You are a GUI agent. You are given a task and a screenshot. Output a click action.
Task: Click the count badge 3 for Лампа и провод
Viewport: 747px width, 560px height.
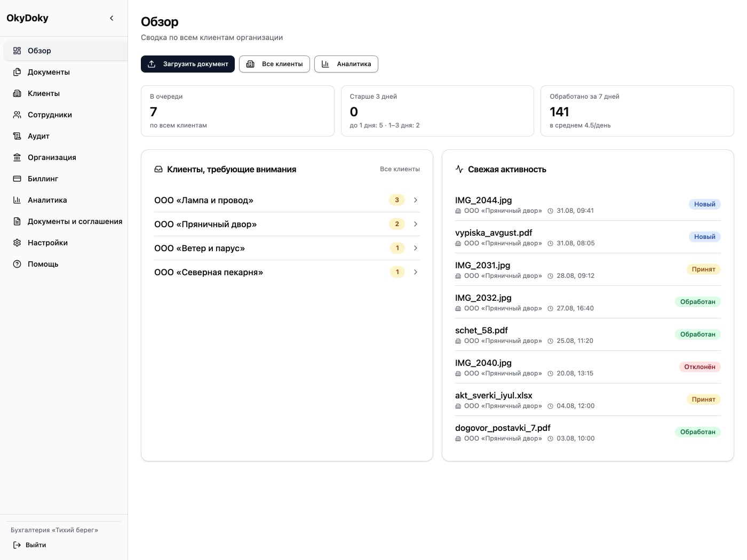tap(396, 200)
